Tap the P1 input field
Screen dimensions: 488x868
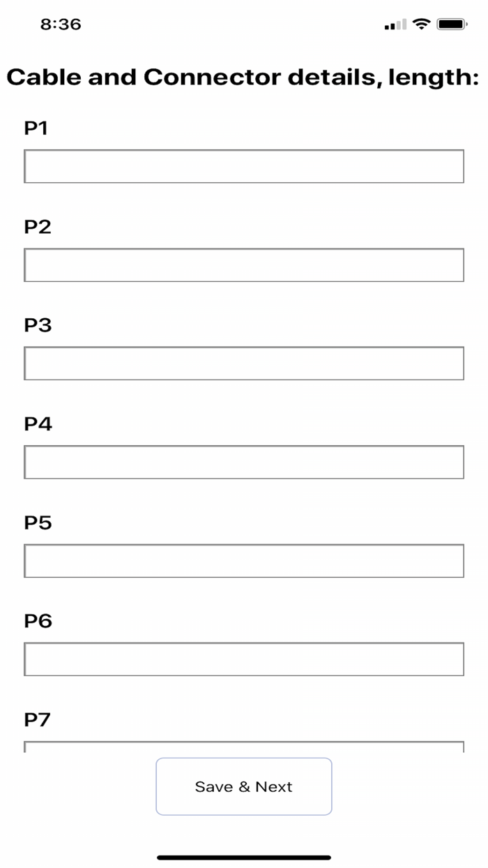(244, 166)
